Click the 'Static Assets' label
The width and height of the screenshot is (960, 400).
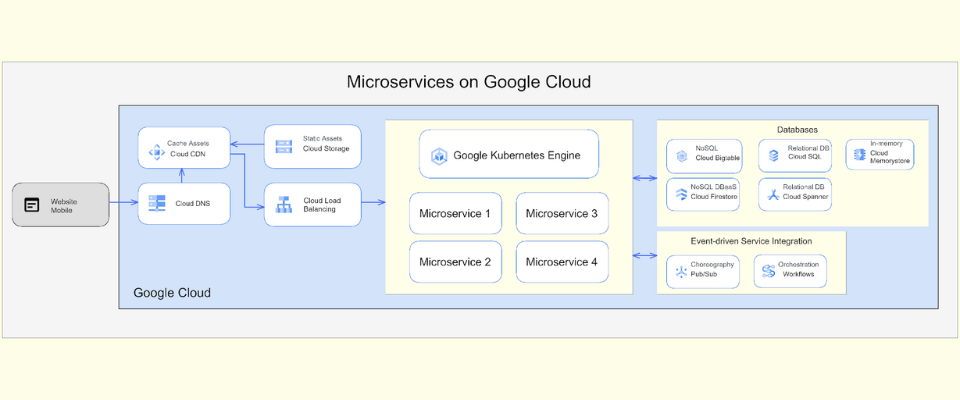[x=323, y=138]
